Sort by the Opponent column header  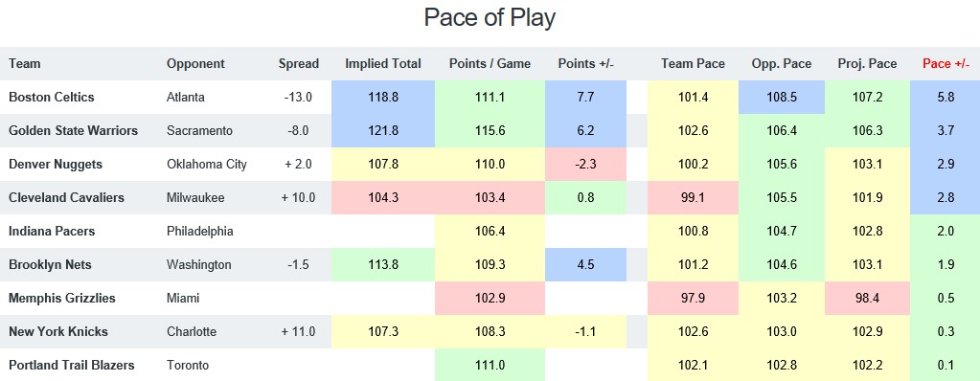pos(195,64)
